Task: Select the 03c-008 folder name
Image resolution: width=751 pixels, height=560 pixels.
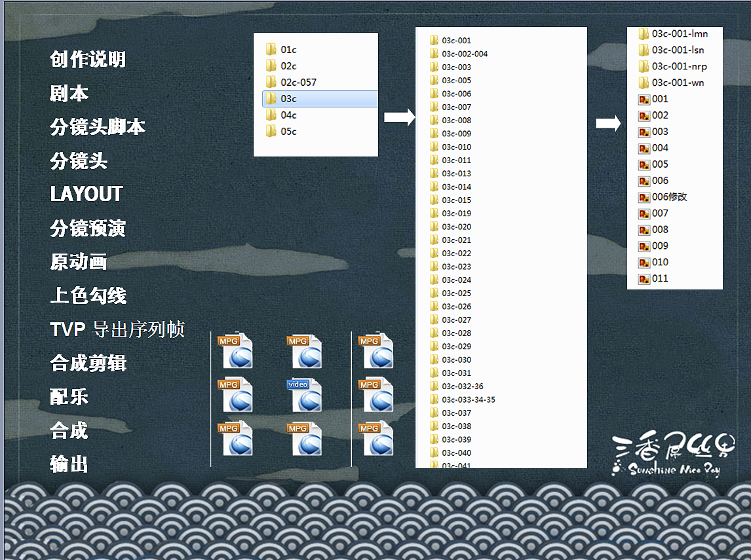Action: [457, 120]
